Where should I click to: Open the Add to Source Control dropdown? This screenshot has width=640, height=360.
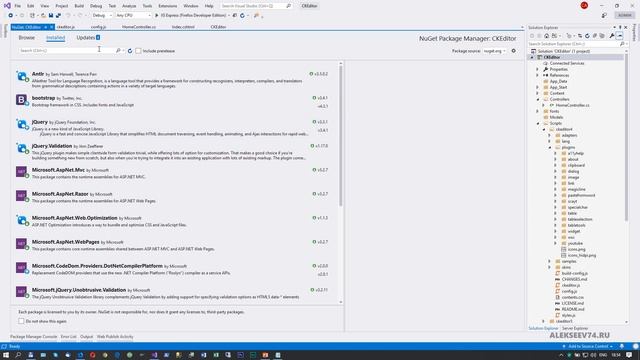point(587,347)
